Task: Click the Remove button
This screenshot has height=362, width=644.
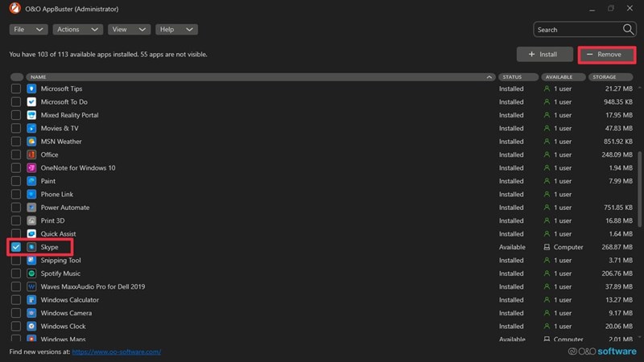Action: [x=607, y=54]
